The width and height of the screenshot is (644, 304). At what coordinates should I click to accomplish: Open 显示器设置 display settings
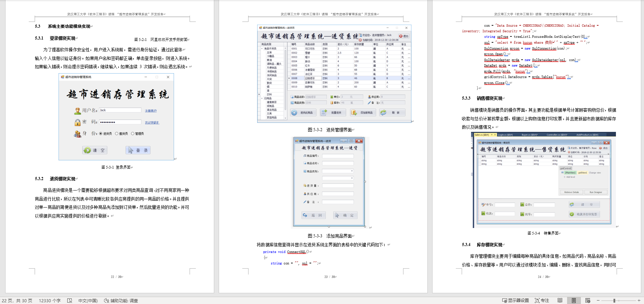click(515, 301)
